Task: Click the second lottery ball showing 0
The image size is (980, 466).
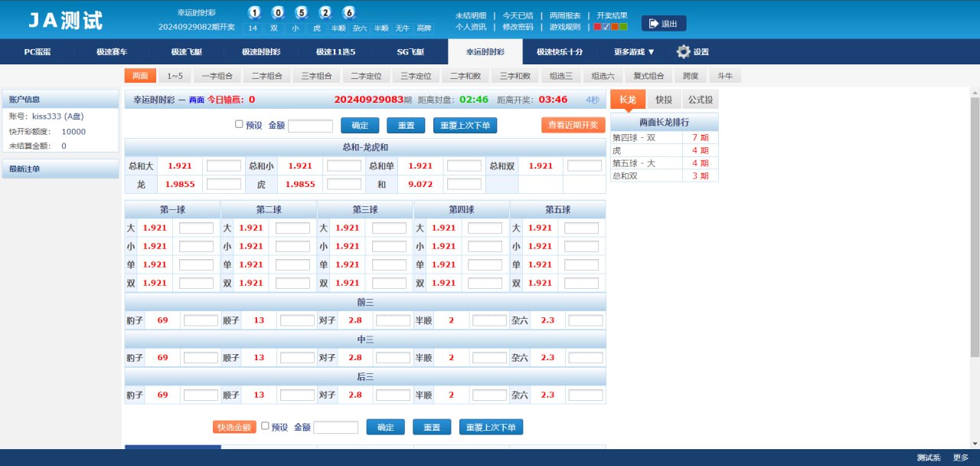Action: (x=278, y=13)
